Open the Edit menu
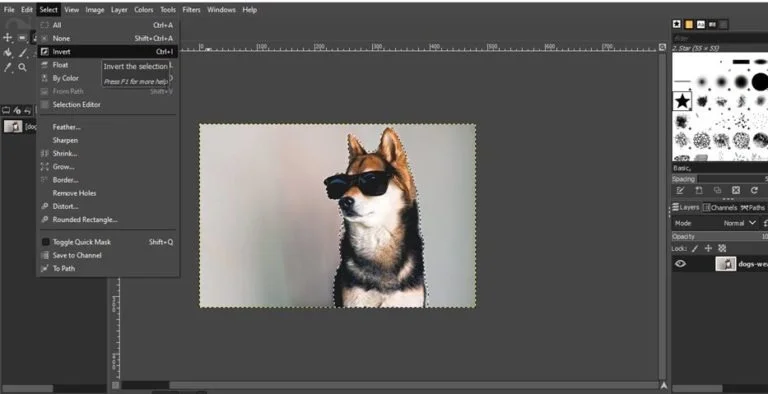Viewport: 768px width, 394px height. coord(27,9)
